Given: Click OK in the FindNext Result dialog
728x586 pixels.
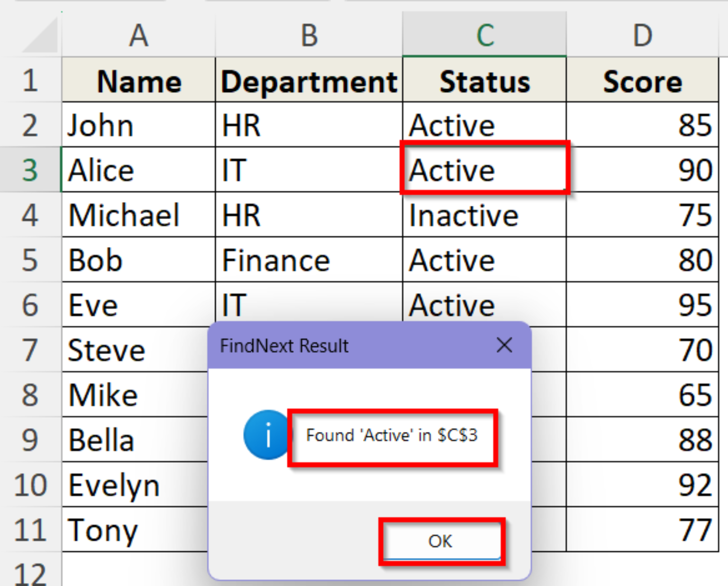Looking at the screenshot, I should click(x=442, y=541).
